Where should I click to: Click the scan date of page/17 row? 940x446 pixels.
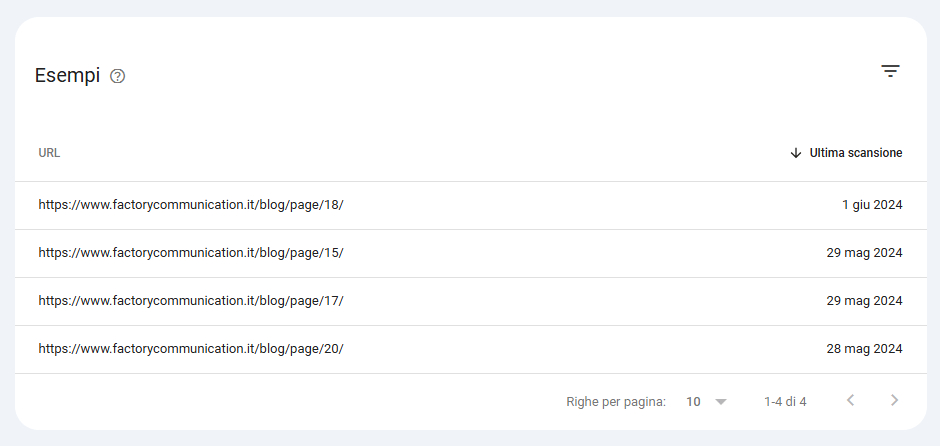click(x=864, y=301)
